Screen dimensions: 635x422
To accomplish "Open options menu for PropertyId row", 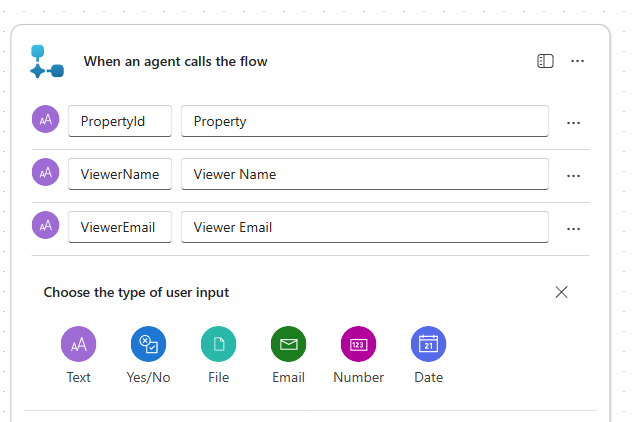I will coord(573,123).
